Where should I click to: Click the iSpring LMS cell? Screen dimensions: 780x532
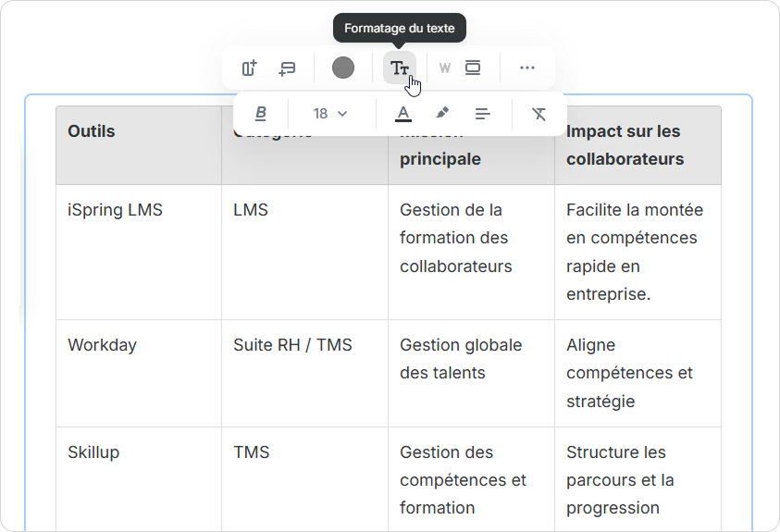pos(115,210)
